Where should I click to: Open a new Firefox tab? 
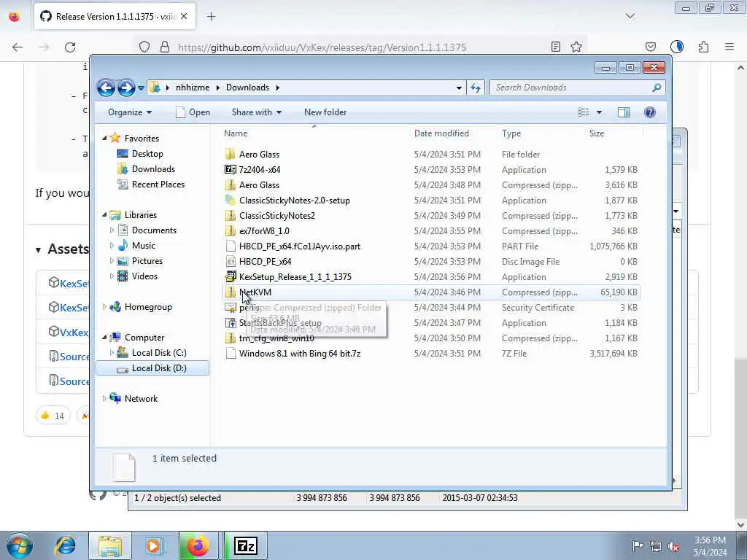[211, 17]
